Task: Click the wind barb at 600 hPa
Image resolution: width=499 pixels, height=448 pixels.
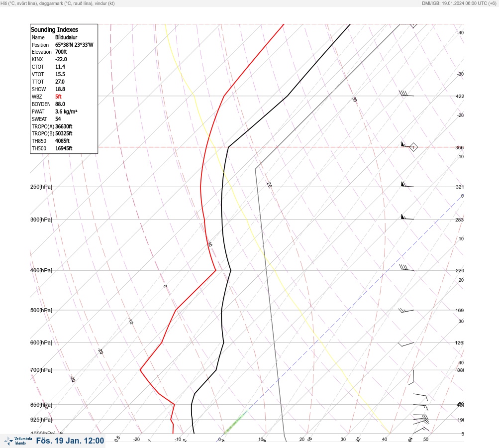Action: coord(406,344)
